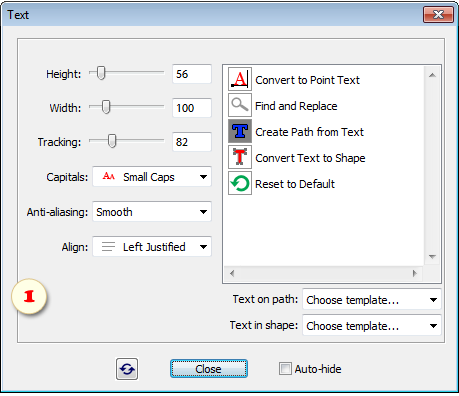Open the Capitals dropdown

tap(152, 177)
